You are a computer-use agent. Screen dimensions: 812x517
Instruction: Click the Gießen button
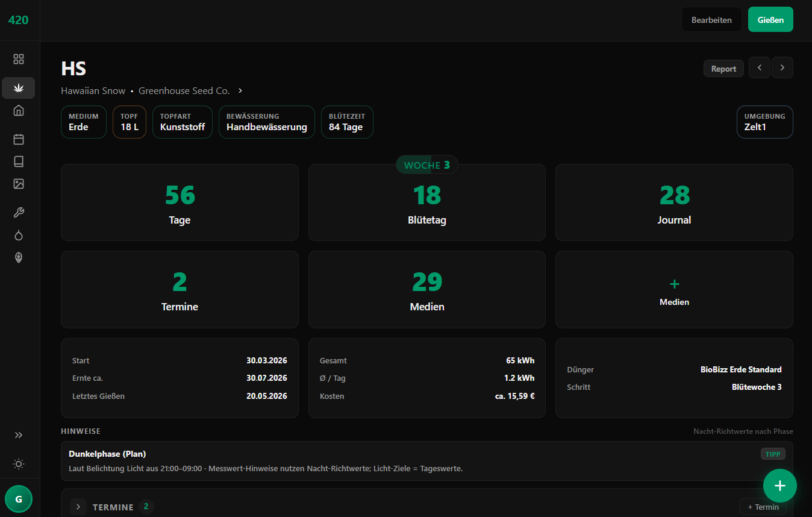click(770, 20)
